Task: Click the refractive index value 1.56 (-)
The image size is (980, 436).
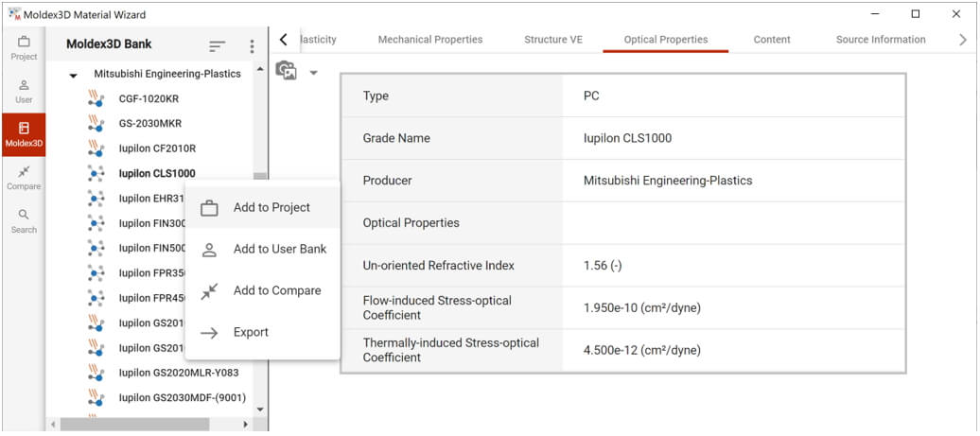Action: pos(603,266)
